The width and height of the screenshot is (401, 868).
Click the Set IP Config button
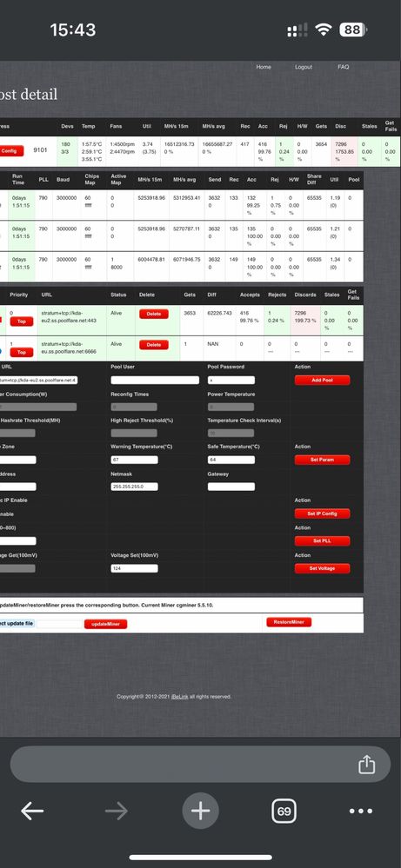pyautogui.click(x=323, y=514)
